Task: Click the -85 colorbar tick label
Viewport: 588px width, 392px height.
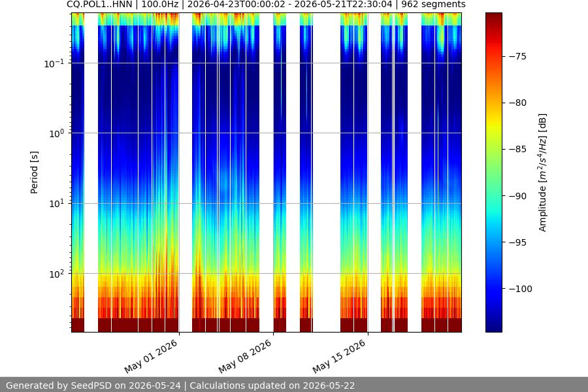Action: [x=517, y=150]
